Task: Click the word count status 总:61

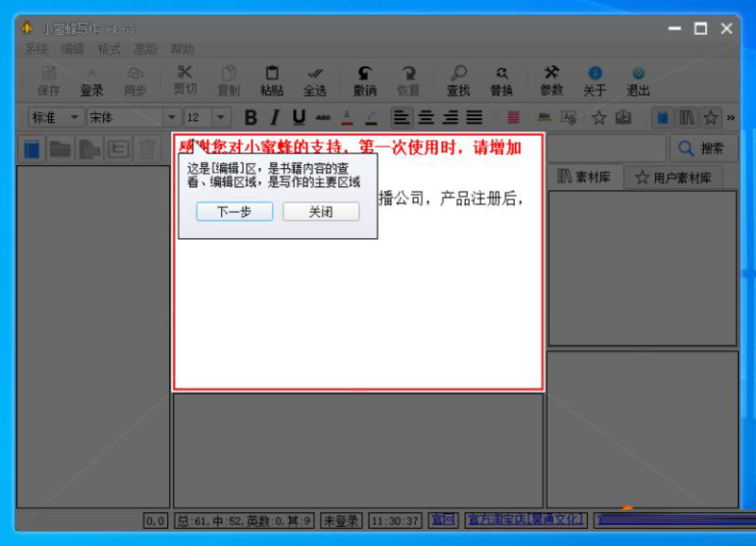Action: [x=244, y=520]
